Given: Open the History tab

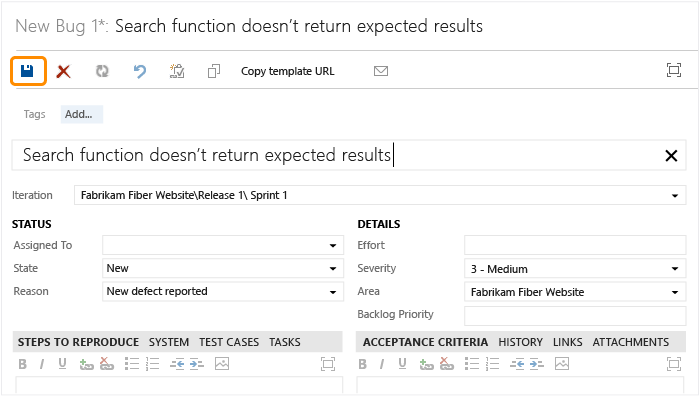Looking at the screenshot, I should coord(521,342).
